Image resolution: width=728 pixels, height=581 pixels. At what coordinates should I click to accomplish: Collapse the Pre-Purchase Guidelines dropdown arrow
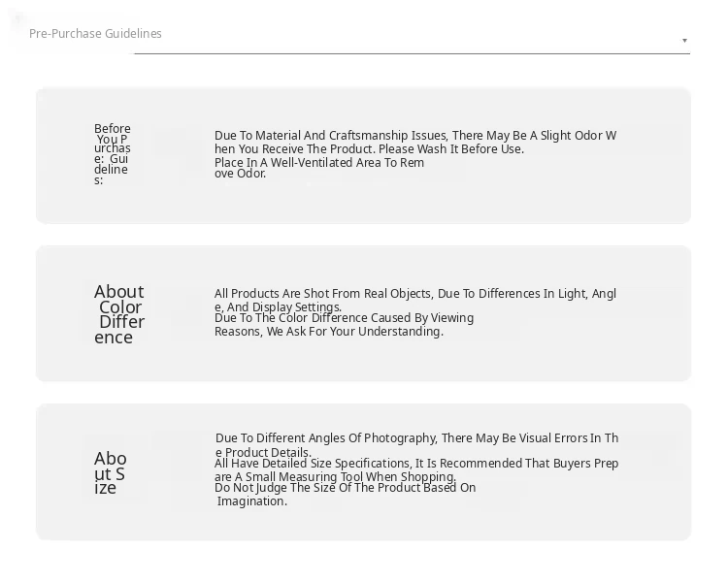[684, 41]
